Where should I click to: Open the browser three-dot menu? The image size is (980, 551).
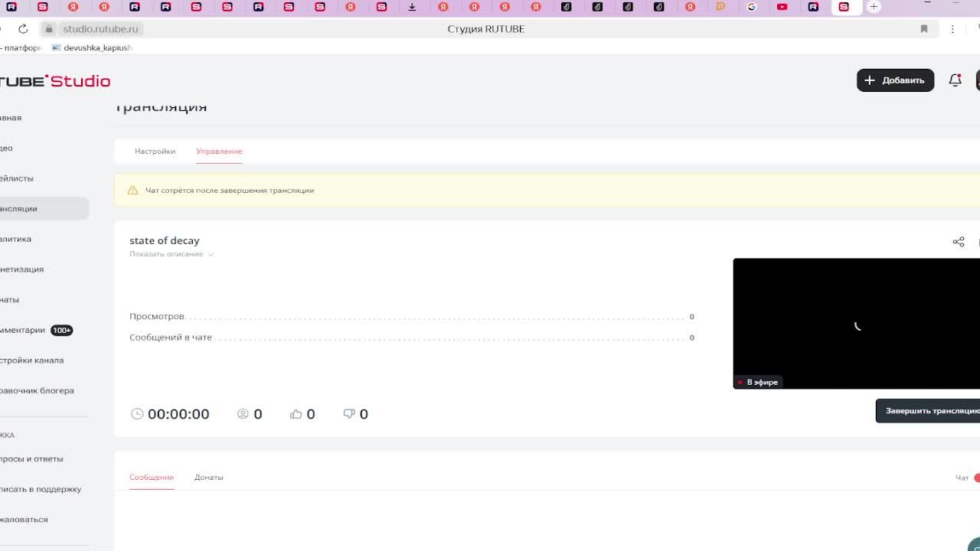click(x=952, y=29)
